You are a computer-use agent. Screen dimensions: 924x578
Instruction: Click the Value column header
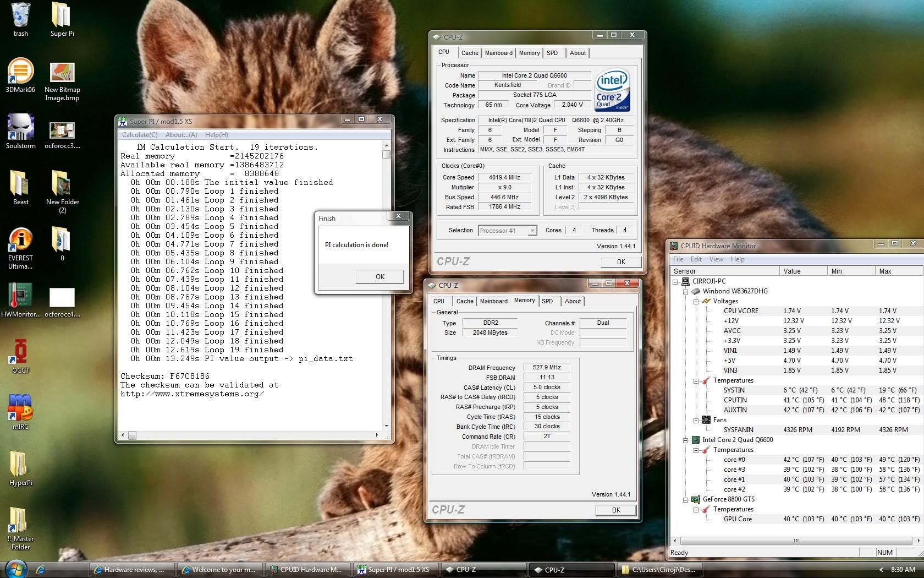[803, 271]
